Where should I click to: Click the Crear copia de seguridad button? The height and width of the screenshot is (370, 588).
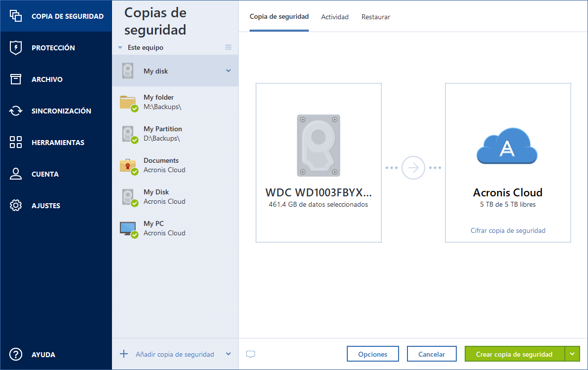(514, 354)
